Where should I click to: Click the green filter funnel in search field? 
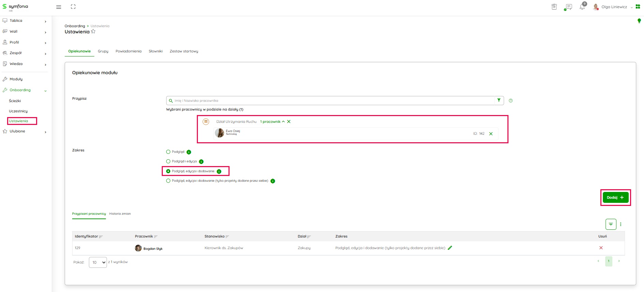499,100
